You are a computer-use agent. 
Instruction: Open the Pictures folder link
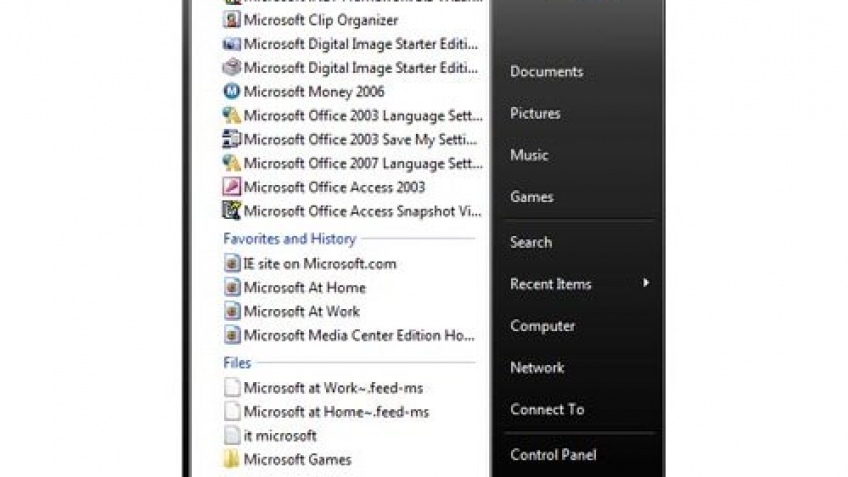[x=535, y=113]
